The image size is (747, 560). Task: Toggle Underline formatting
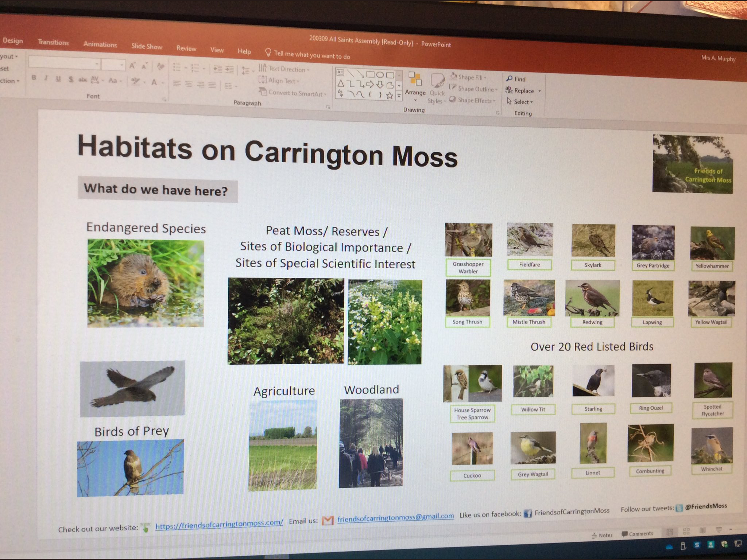(x=58, y=79)
